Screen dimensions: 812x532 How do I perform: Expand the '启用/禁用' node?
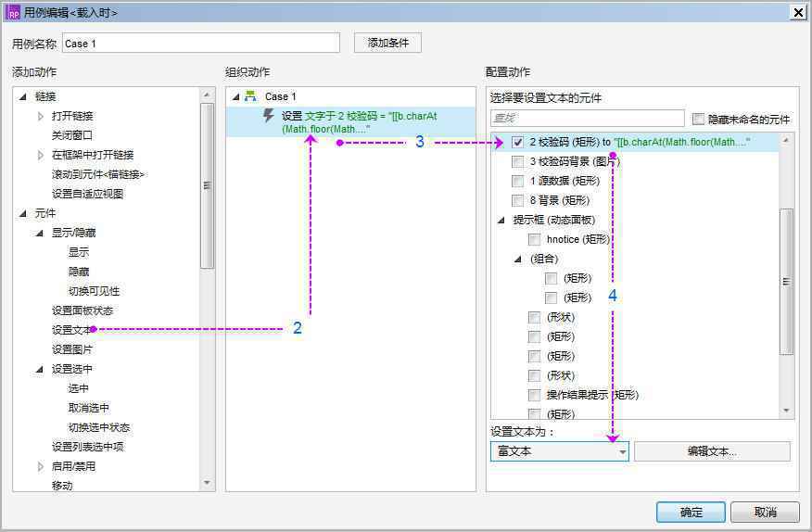tap(41, 466)
